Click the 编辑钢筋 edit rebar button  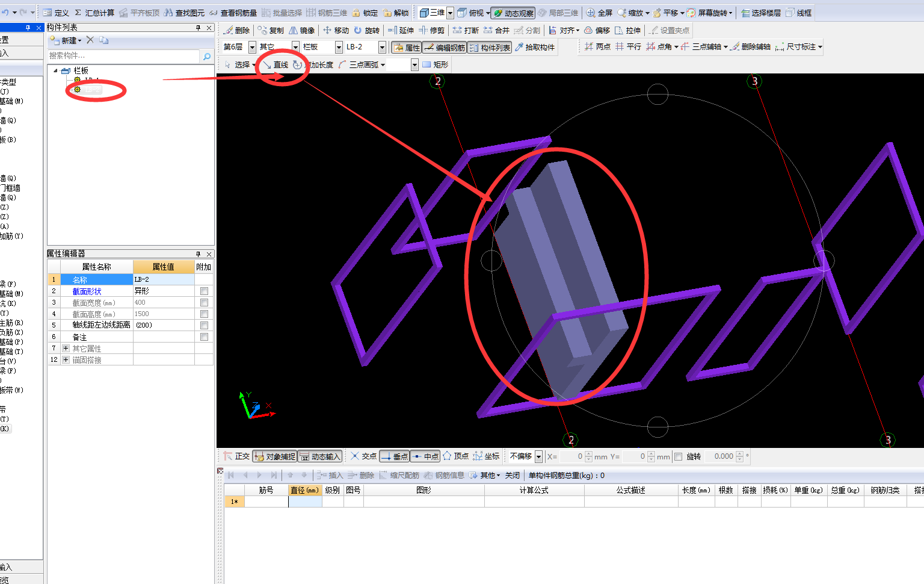tap(445, 48)
